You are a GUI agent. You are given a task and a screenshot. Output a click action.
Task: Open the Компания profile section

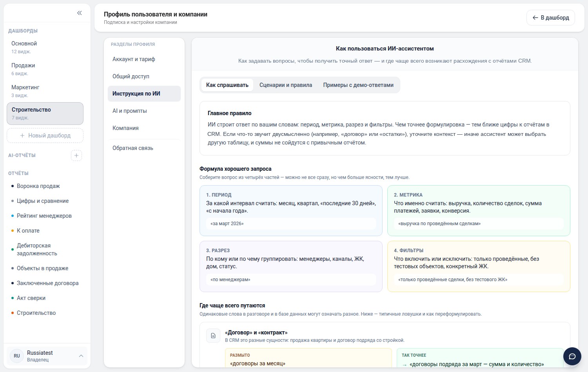[144, 128]
